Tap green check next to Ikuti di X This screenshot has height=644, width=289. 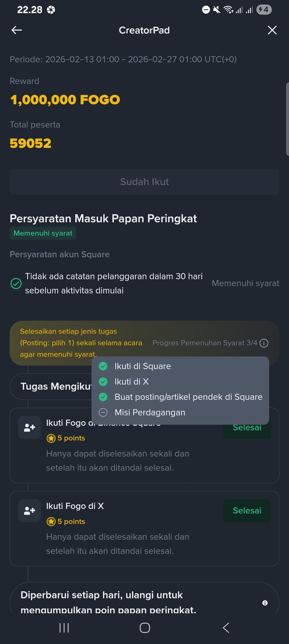[103, 382]
